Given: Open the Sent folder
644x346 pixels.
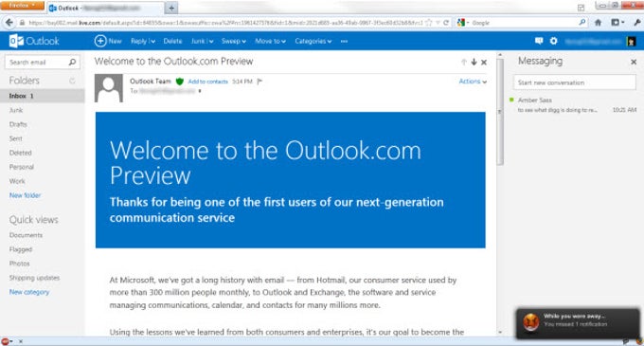Looking at the screenshot, I should tap(15, 138).
